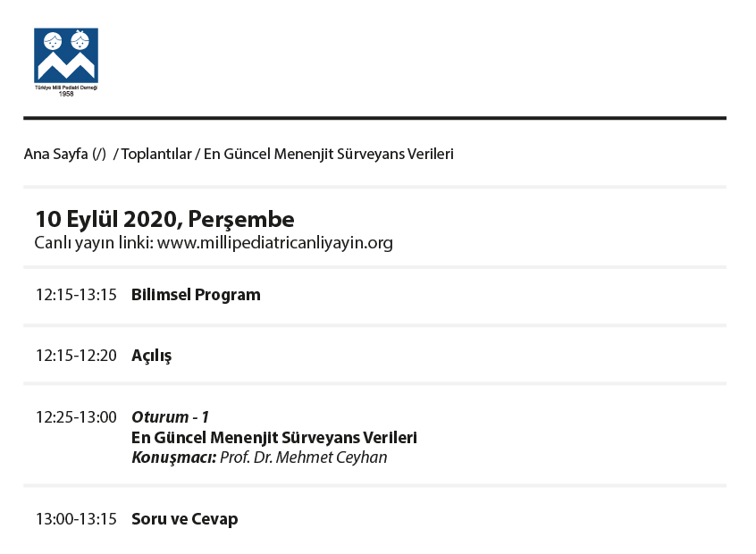This screenshot has height=554, width=756.
Task: Go to the Toplantılar breadcrumb
Action: [x=156, y=154]
